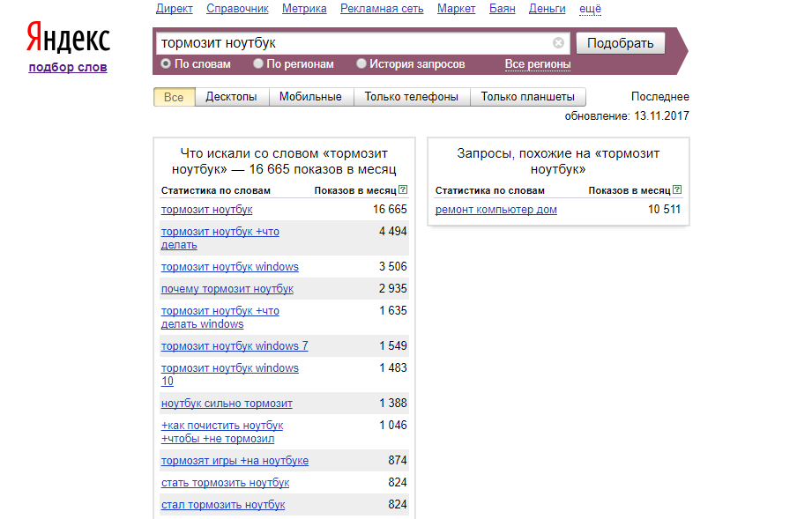Select the 'По словам' radio option
Screen dimensions: 812x519
pos(166,63)
